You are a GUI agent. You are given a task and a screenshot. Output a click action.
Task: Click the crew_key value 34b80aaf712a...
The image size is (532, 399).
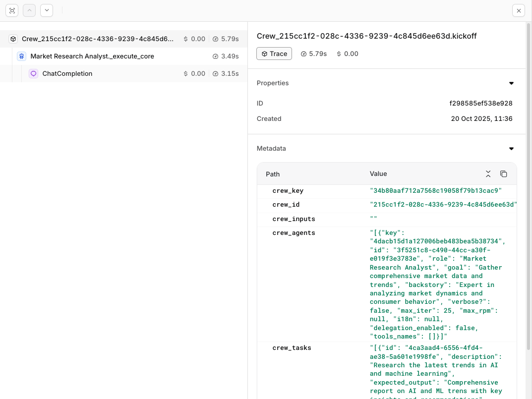pos(436,191)
